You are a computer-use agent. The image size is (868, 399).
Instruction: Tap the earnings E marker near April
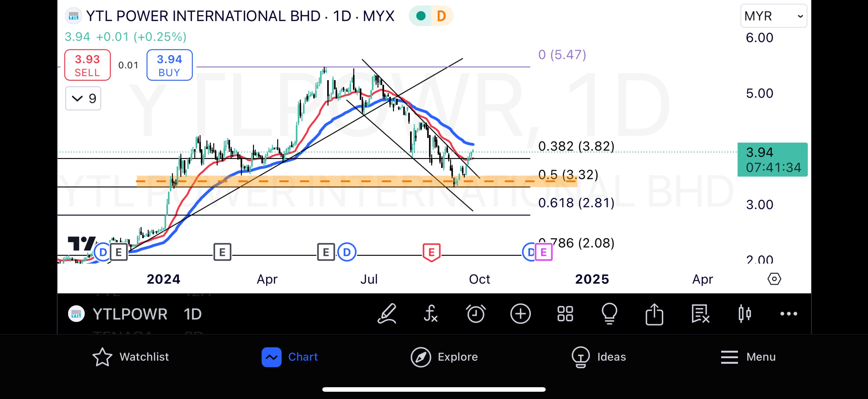pos(222,252)
